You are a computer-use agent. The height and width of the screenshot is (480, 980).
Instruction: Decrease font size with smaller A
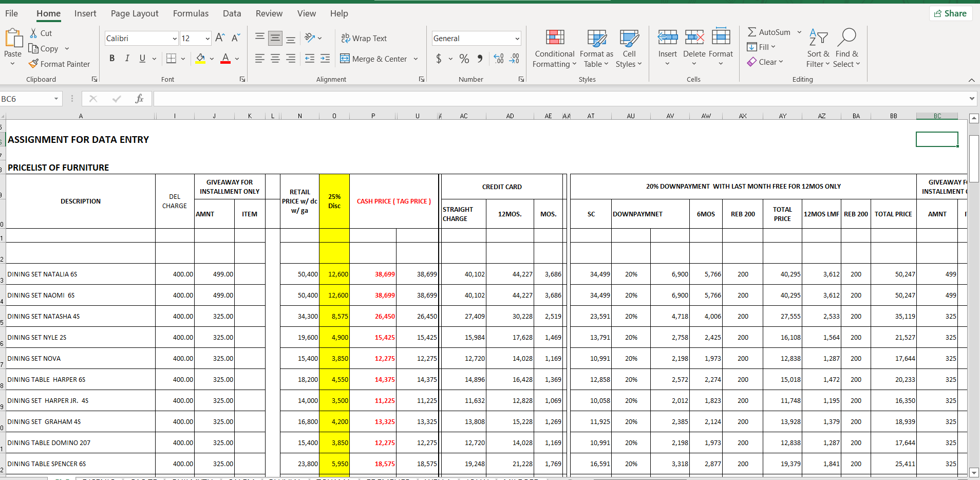pyautogui.click(x=236, y=38)
